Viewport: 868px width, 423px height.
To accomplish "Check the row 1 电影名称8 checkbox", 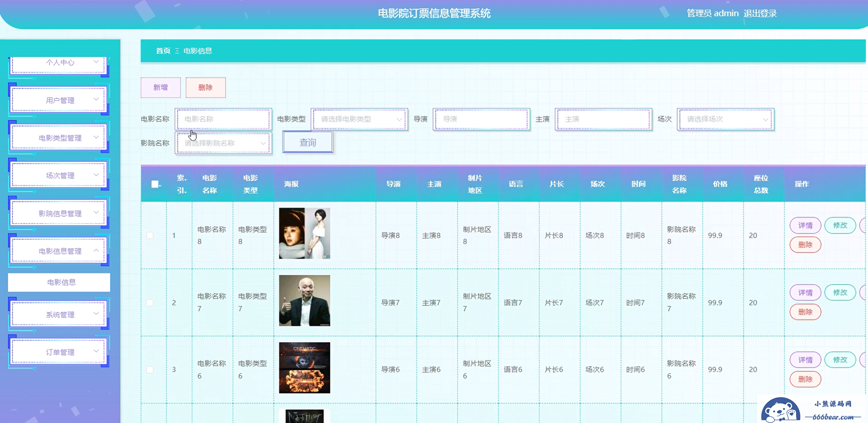I will (150, 236).
